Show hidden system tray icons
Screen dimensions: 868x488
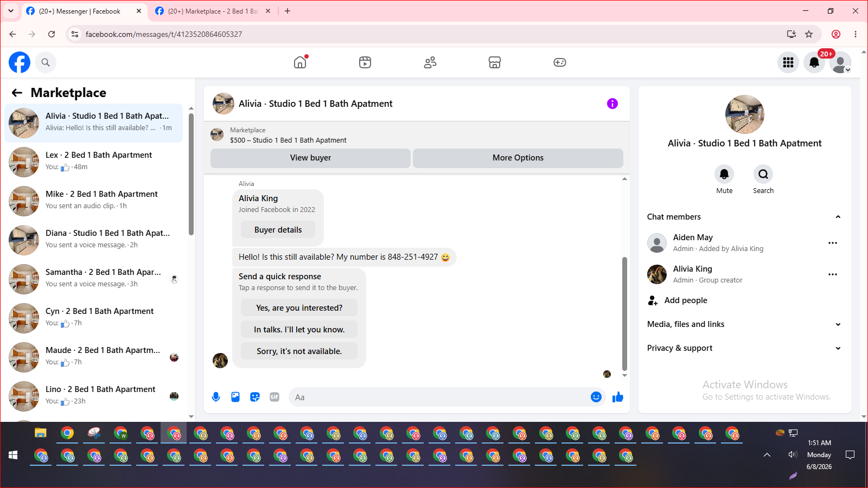click(x=767, y=455)
